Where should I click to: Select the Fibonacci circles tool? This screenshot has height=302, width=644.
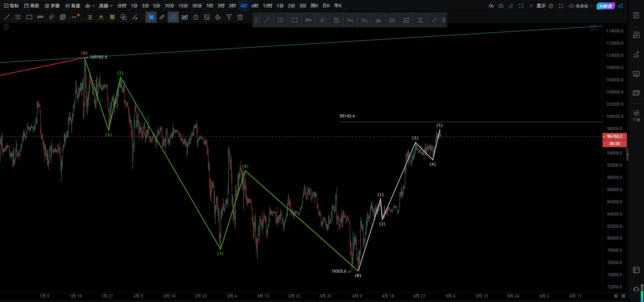63,17
